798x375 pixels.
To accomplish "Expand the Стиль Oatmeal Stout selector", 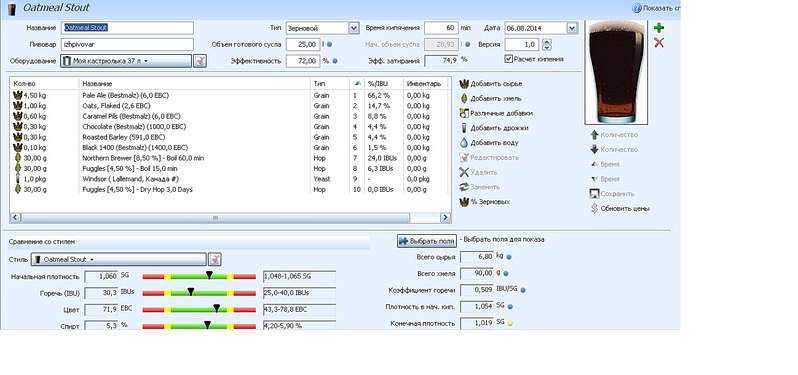I will click(119, 259).
